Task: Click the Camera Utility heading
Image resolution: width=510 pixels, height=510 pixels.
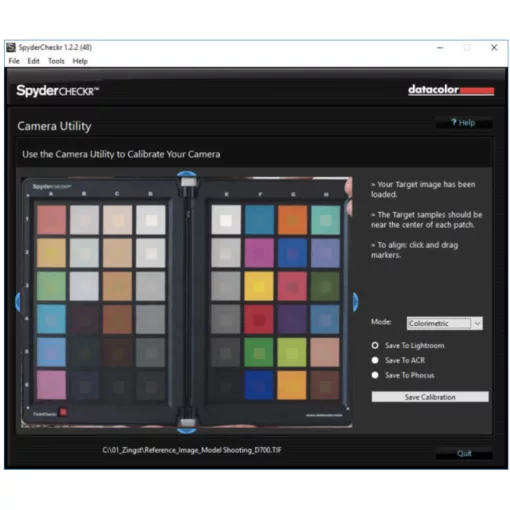Action: point(54,126)
